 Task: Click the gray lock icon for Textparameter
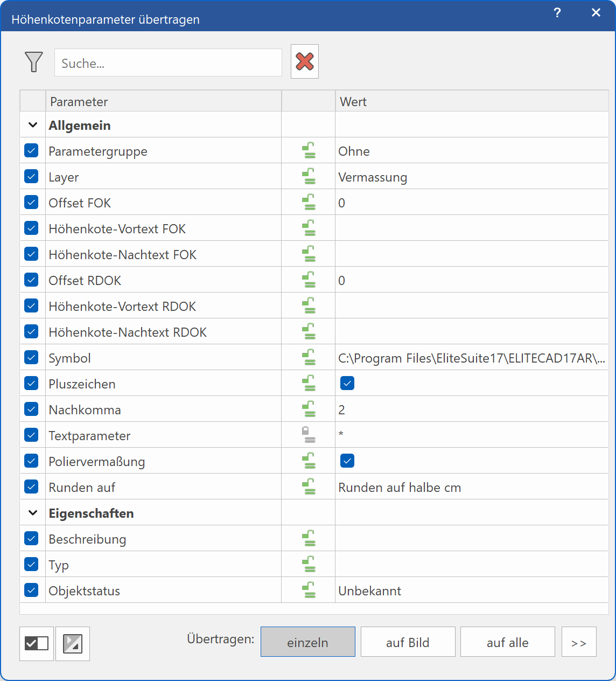309,435
